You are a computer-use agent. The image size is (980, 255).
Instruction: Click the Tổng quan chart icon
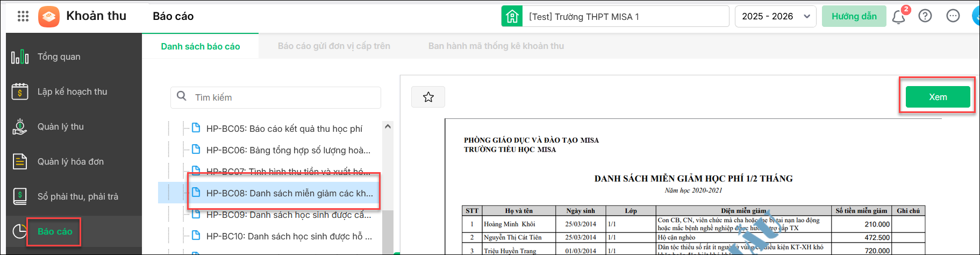coord(20,56)
